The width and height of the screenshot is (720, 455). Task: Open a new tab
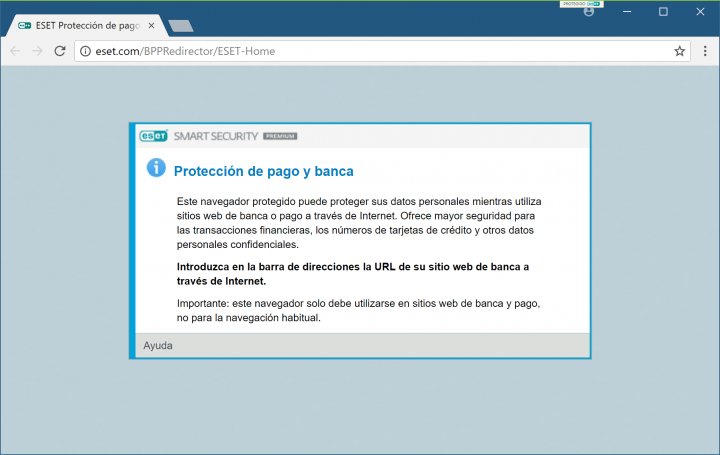(x=181, y=26)
